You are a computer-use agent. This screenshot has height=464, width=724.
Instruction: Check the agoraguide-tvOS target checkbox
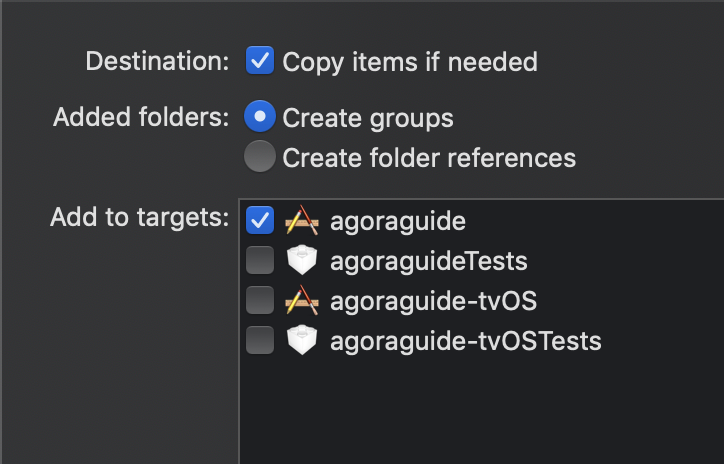(x=260, y=300)
